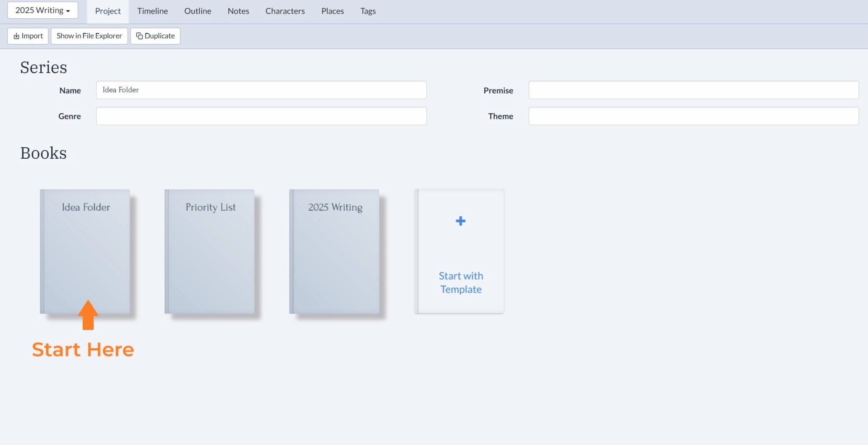Viewport: 868px width, 445px height.
Task: Open the Characters tab
Action: click(x=285, y=11)
